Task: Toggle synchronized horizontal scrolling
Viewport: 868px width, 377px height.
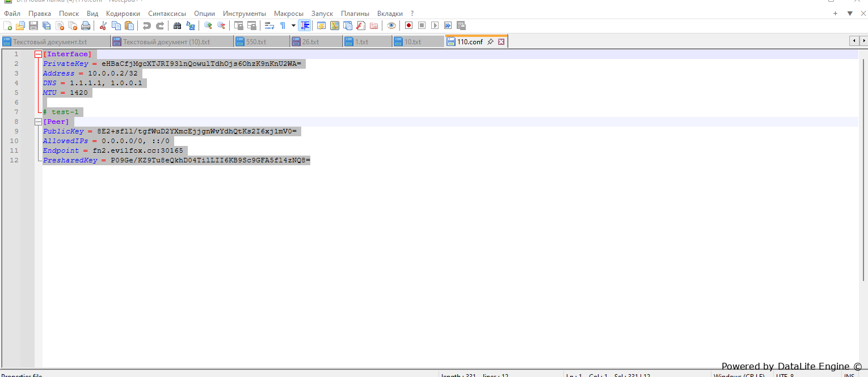Action: (252, 26)
